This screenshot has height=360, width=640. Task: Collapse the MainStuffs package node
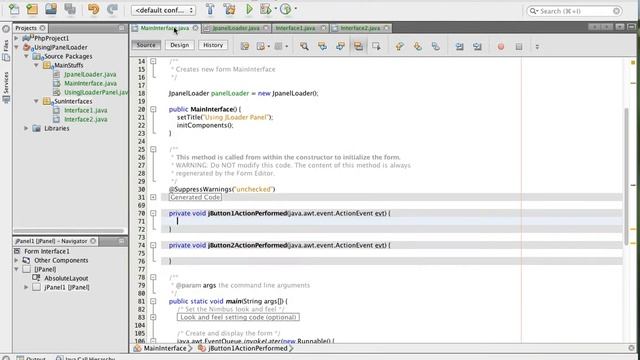point(36,65)
